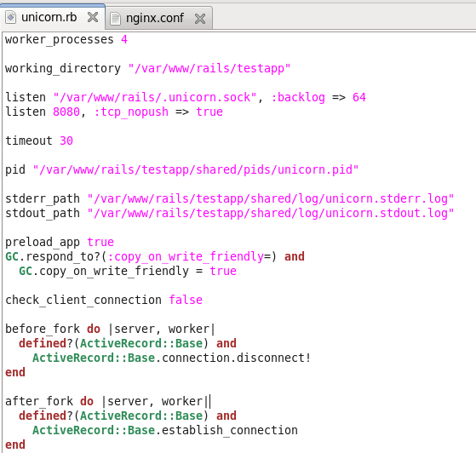Click the .unicorn.sock listen path
This screenshot has height=453, width=476.
pyautogui.click(x=155, y=97)
